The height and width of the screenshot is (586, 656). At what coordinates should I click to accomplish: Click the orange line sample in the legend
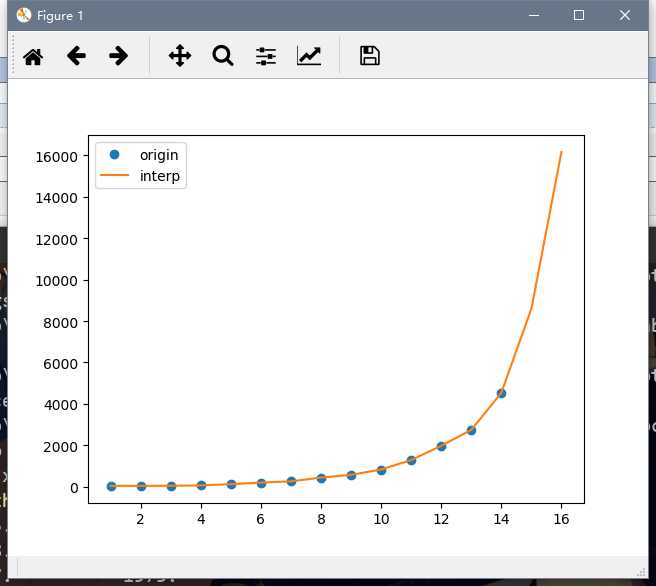114,175
